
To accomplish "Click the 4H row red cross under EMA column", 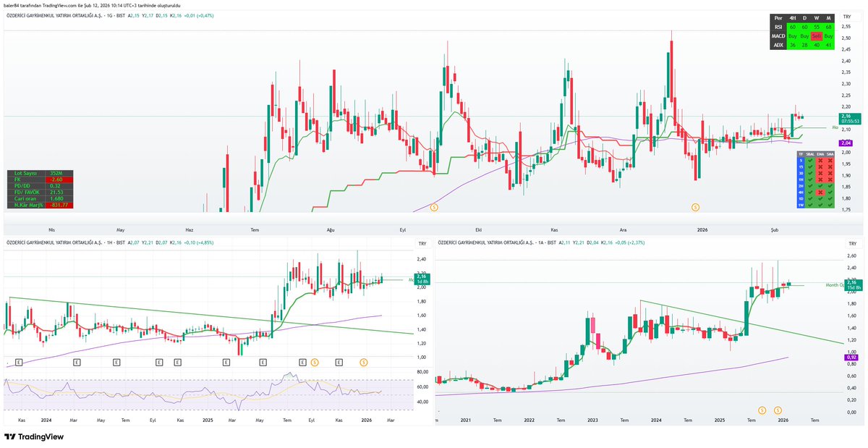I will click(x=820, y=193).
